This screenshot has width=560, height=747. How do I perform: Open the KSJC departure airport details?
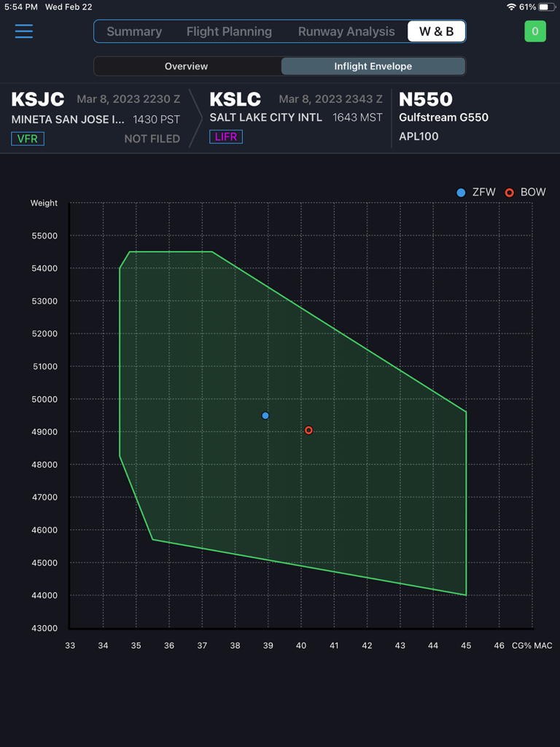pyautogui.click(x=38, y=100)
